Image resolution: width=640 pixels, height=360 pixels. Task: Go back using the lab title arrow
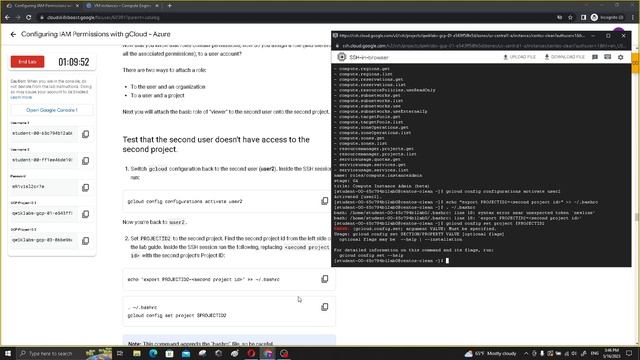pos(13,34)
